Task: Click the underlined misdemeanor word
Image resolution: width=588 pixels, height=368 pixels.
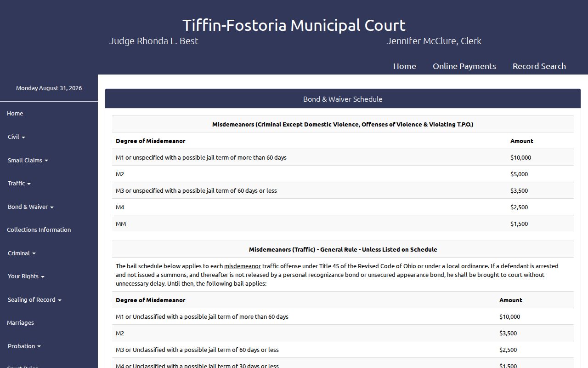Action: coord(243,266)
